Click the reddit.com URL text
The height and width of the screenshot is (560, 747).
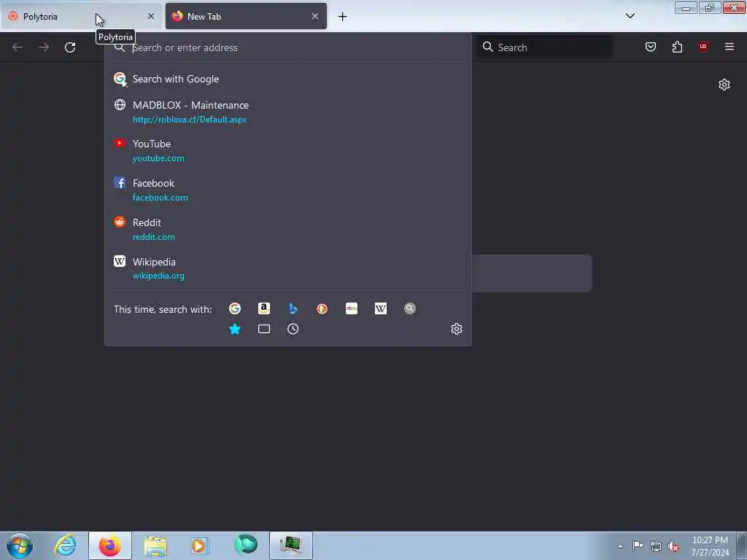[x=153, y=237]
